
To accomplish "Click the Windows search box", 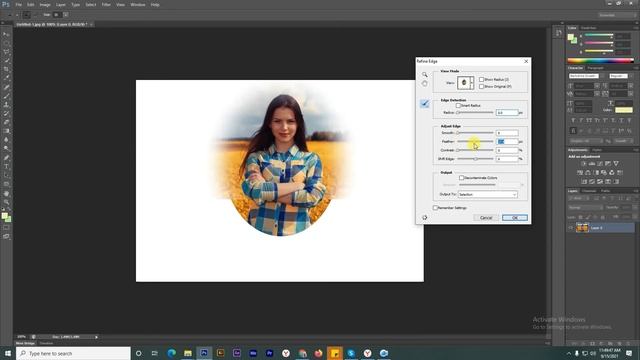I will [73, 353].
